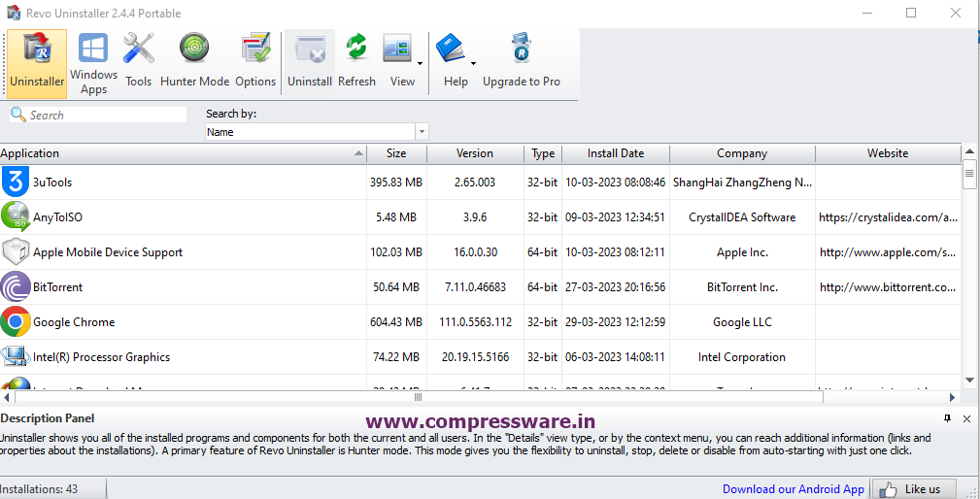Click the Revo Uninstaller title bar icon
Viewport: 980px width, 499px height.
coord(14,13)
